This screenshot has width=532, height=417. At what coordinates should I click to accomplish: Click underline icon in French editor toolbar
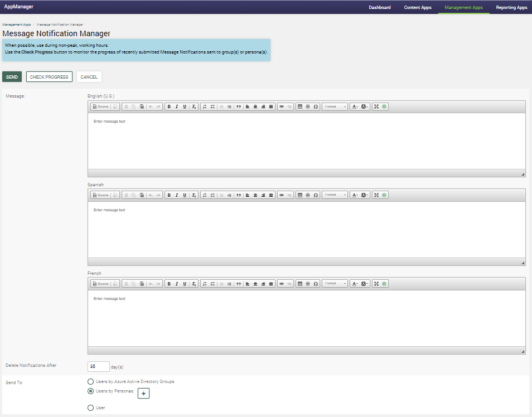click(185, 284)
